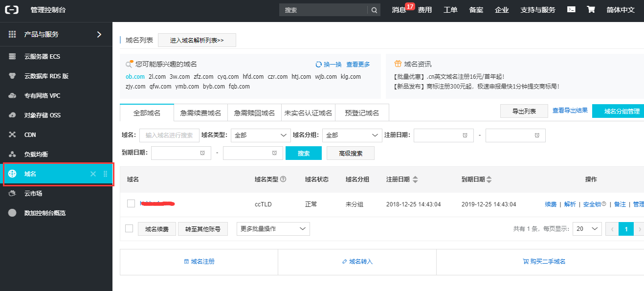The height and width of the screenshot is (291, 644).
Task: Open the 域名类型 dropdown
Action: pyautogui.click(x=261, y=135)
